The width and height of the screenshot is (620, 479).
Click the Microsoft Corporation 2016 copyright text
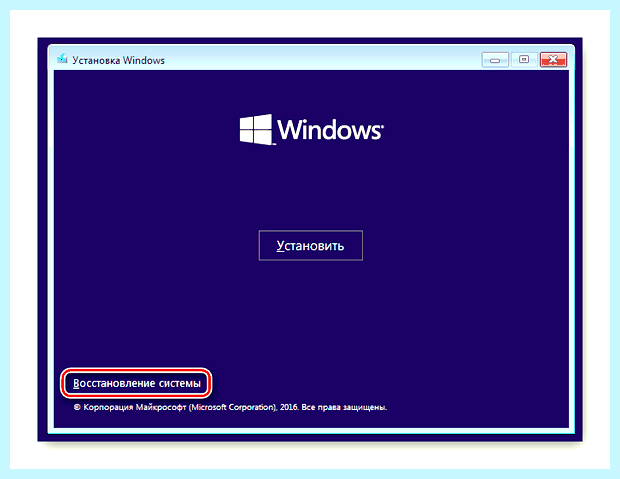pyautogui.click(x=230, y=407)
